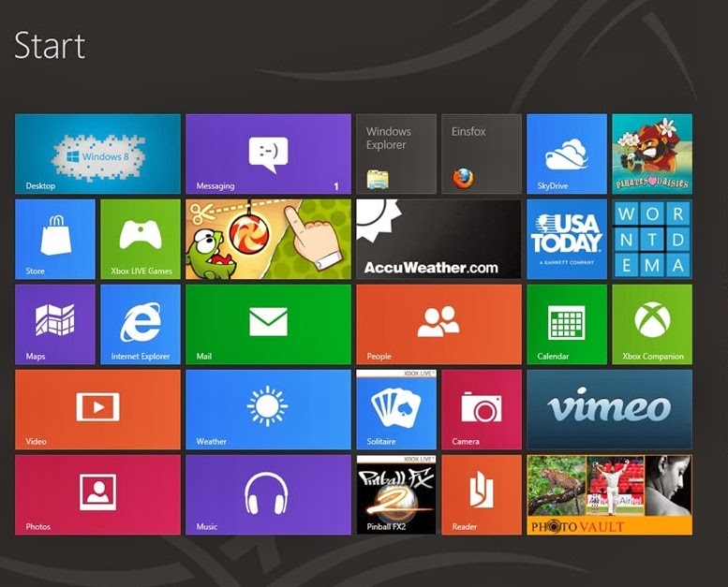728x587 pixels.
Task: Open the Messaging tile
Action: tap(268, 154)
